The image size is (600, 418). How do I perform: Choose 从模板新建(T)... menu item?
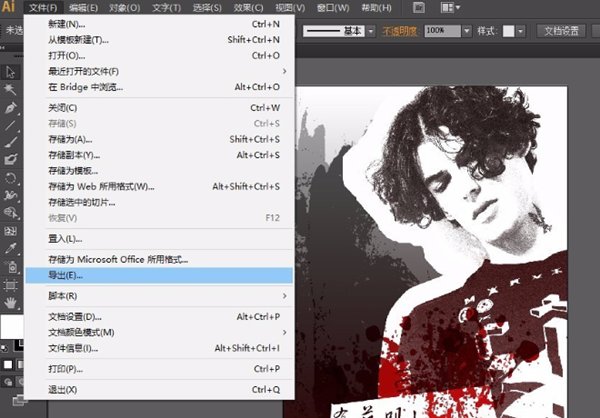159,40
